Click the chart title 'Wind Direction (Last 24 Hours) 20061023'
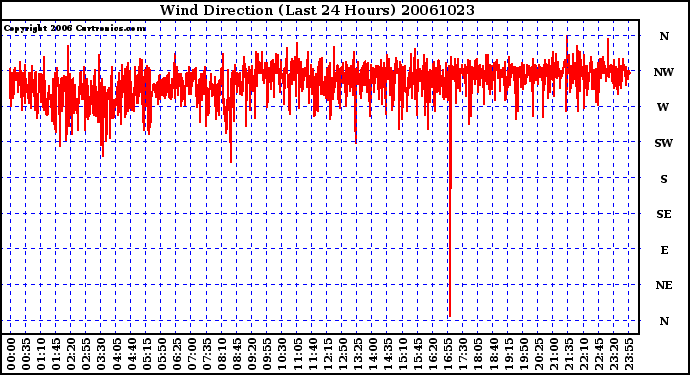The width and height of the screenshot is (690, 375). click(317, 10)
